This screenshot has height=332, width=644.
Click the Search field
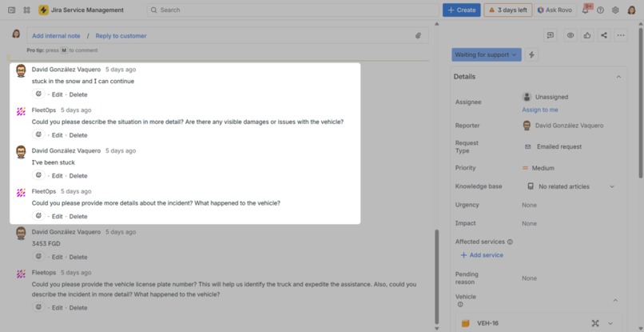pyautogui.click(x=292, y=10)
